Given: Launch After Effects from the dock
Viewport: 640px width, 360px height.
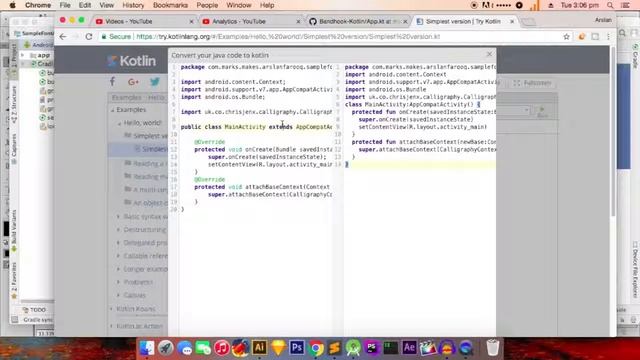Looking at the screenshot, I should pos(409,348).
